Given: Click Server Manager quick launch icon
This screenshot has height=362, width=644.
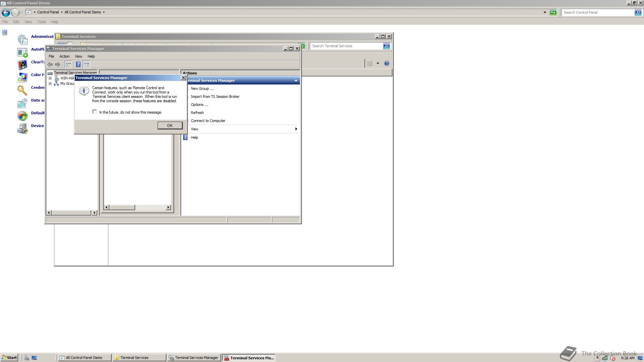Looking at the screenshot, I should 26,358.
